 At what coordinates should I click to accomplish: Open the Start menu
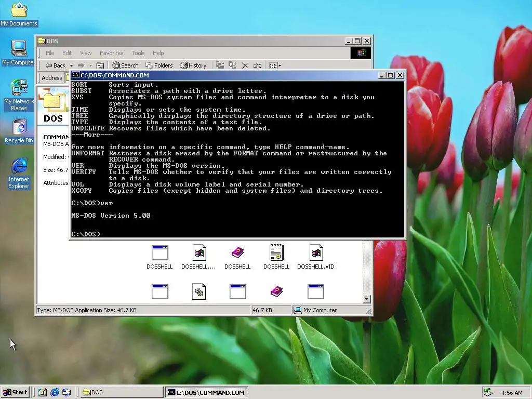click(x=15, y=392)
